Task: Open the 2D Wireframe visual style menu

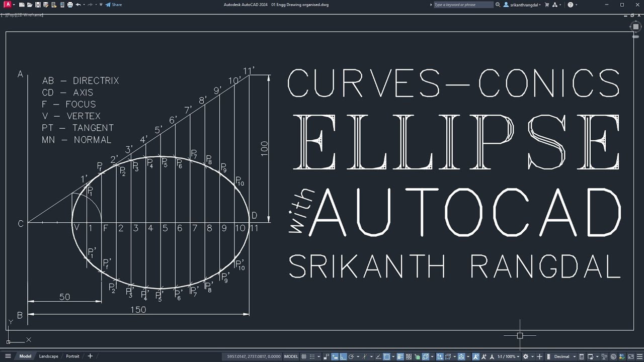Action: [x=30, y=15]
